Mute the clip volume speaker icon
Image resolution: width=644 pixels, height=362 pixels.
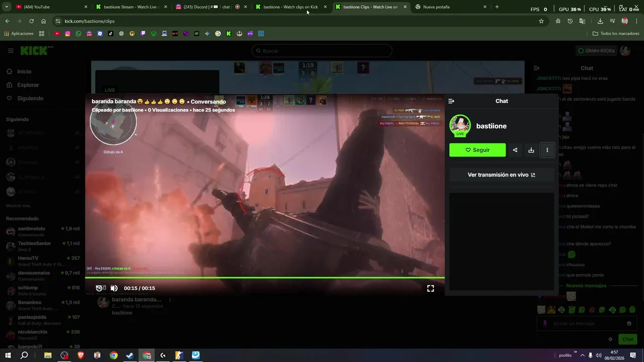pos(114,288)
